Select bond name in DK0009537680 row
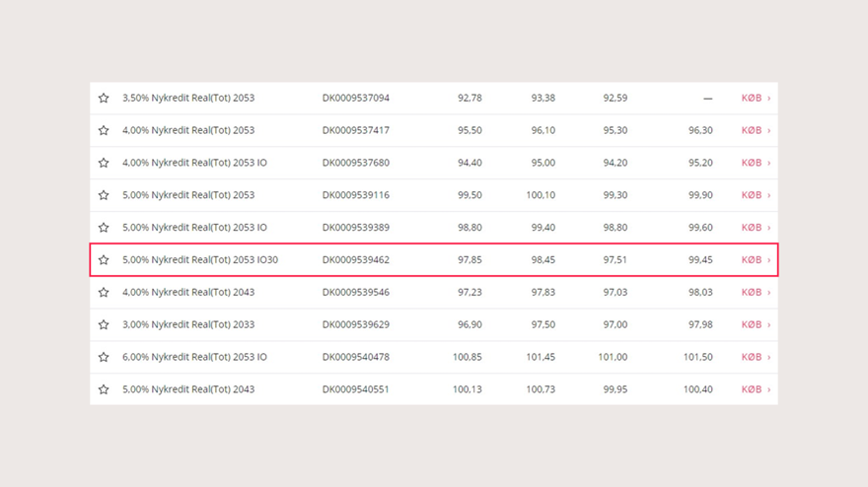 point(194,163)
